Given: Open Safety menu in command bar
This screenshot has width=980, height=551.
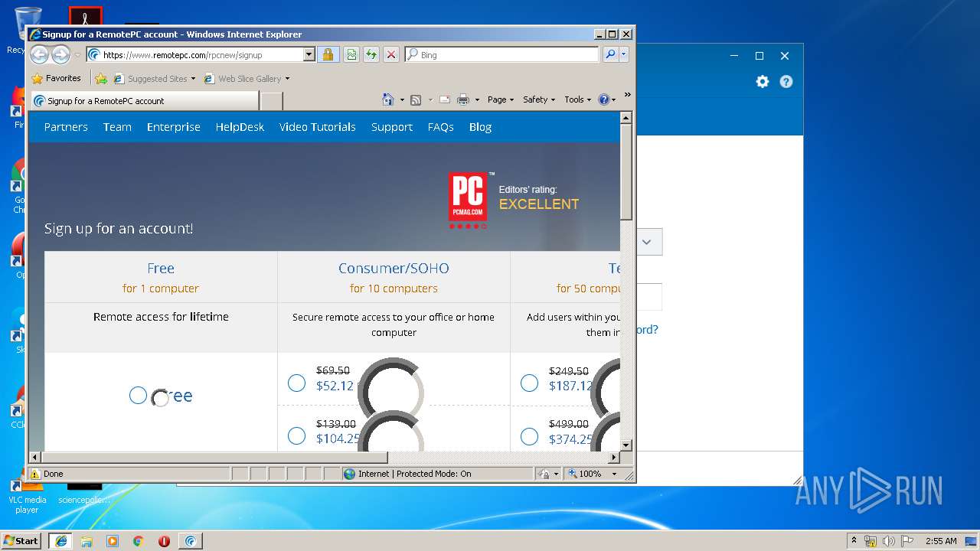Looking at the screenshot, I should point(539,99).
